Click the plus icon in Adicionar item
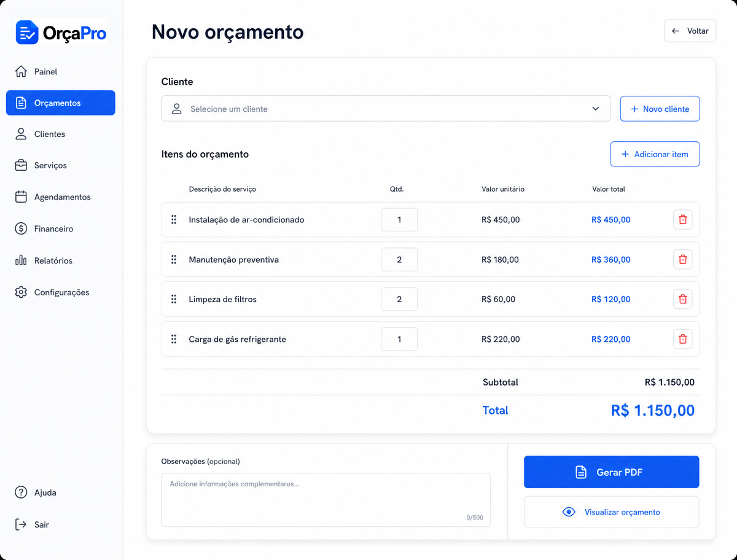This screenshot has width=737, height=560. pyautogui.click(x=625, y=154)
